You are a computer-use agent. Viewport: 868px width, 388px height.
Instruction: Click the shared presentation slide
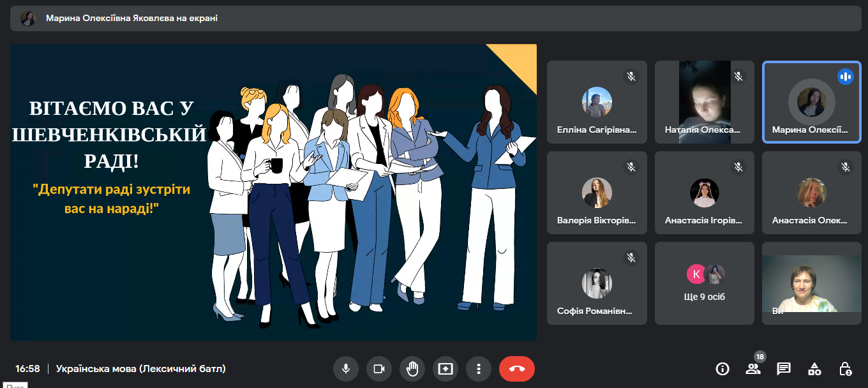pyautogui.click(x=273, y=192)
